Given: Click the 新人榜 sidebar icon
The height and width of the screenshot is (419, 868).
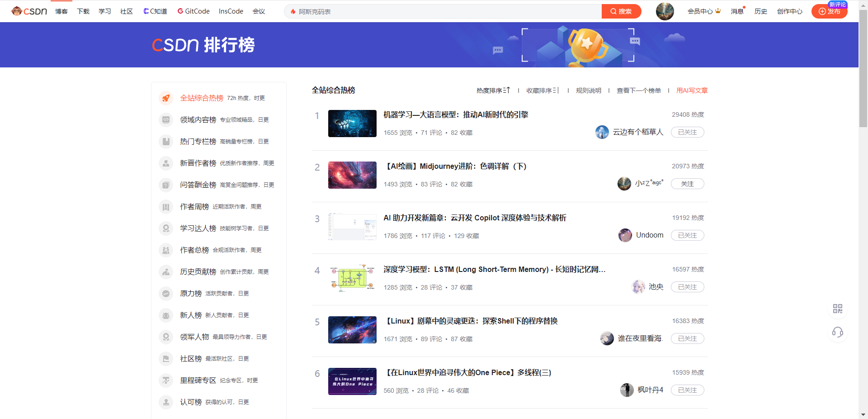Looking at the screenshot, I should 166,315.
